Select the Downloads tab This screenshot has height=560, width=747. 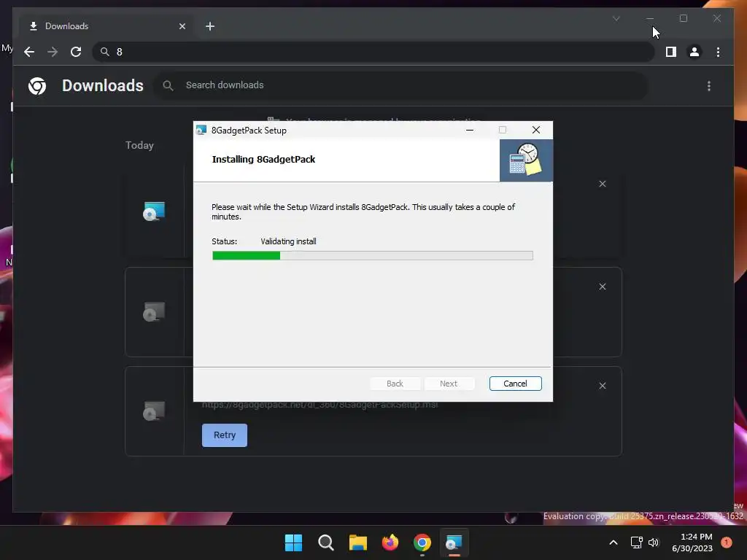[x=107, y=26]
